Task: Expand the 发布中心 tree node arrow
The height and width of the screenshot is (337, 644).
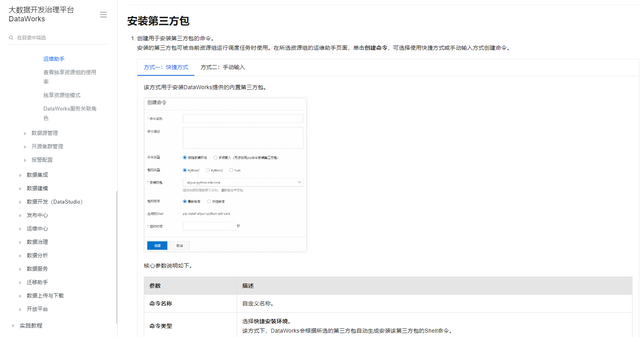Action: pyautogui.click(x=20, y=215)
